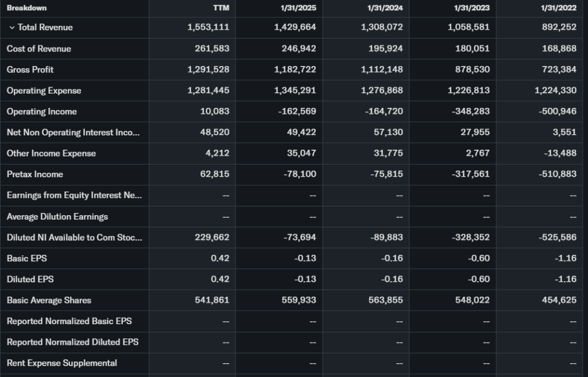Screen dimensions: 588x377
Task: Collapse the Total Revenue row chevron
Action: (x=12, y=28)
